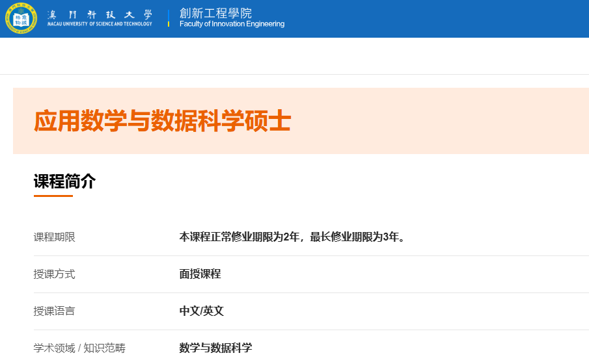This screenshot has width=589, height=364.
Task: Click the calligraphy 澳門科技大學 wordmark
Action: tap(100, 14)
